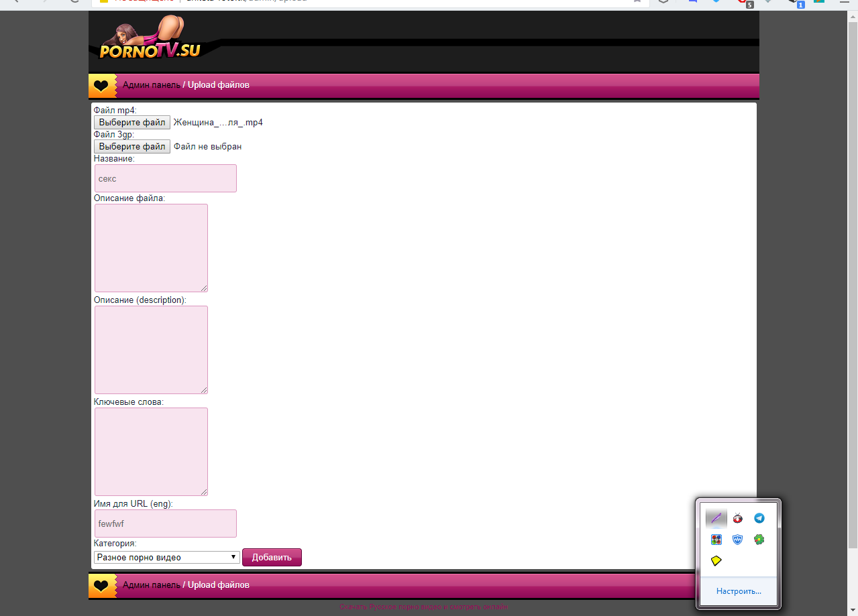The height and width of the screenshot is (616, 858).
Task: Click Выберите файл for the 3gp file
Action: coord(132,147)
